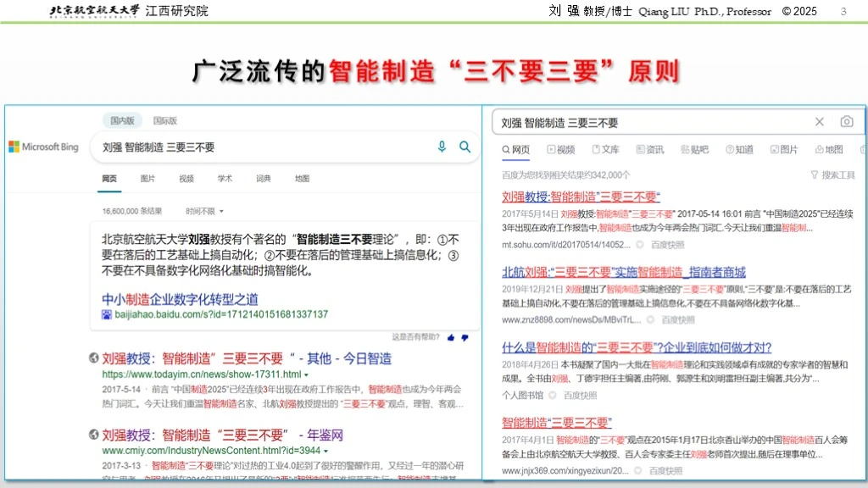Click circle icon after mt.sohu.com URL
The image size is (868, 488).
[640, 245]
